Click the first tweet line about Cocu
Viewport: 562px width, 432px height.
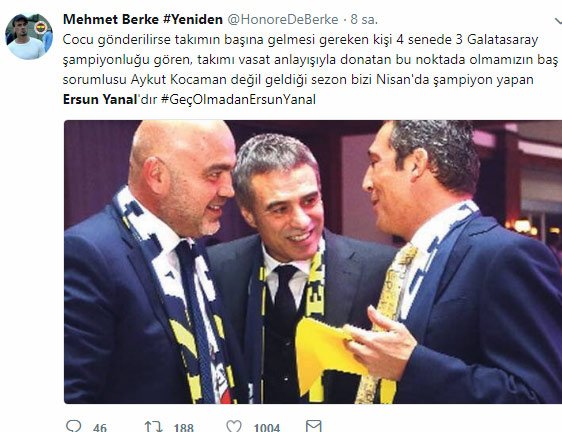pos(300,39)
